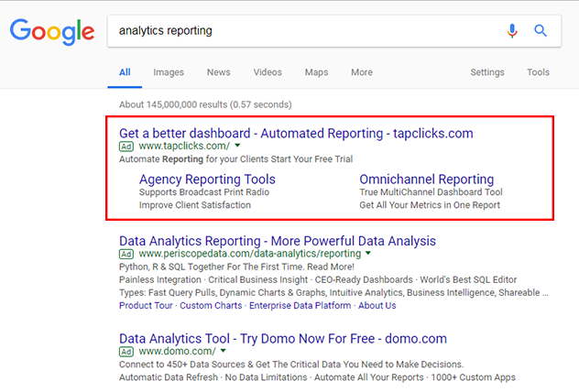Open the Enterprise Data Platform sitelink
Viewport: 579px width, 392px height.
pyautogui.click(x=300, y=306)
